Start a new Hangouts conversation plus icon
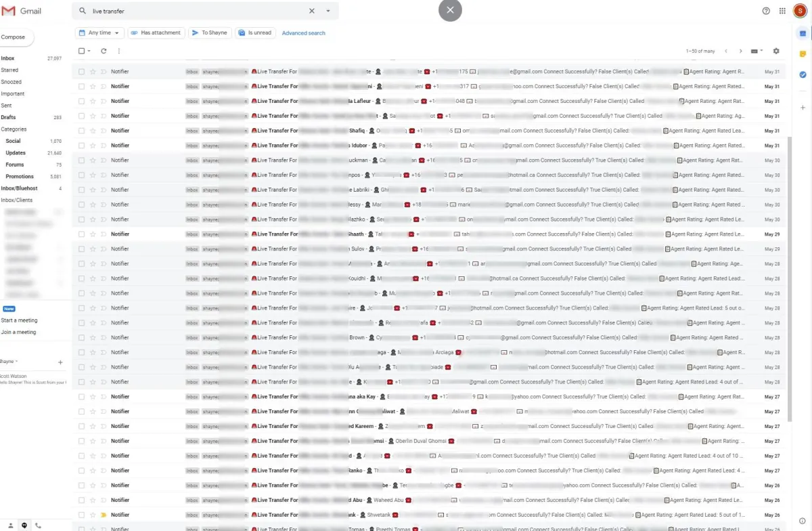 pos(60,362)
